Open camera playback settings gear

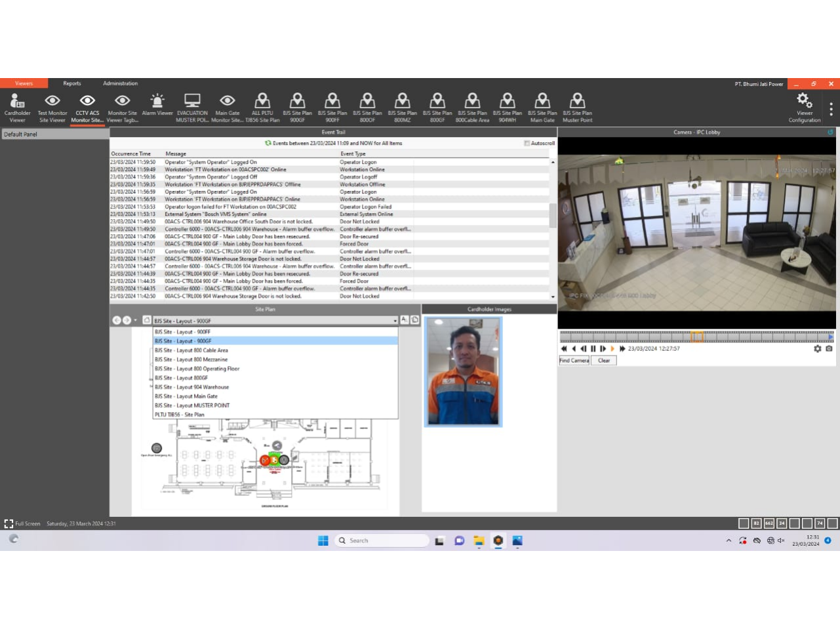click(x=818, y=349)
